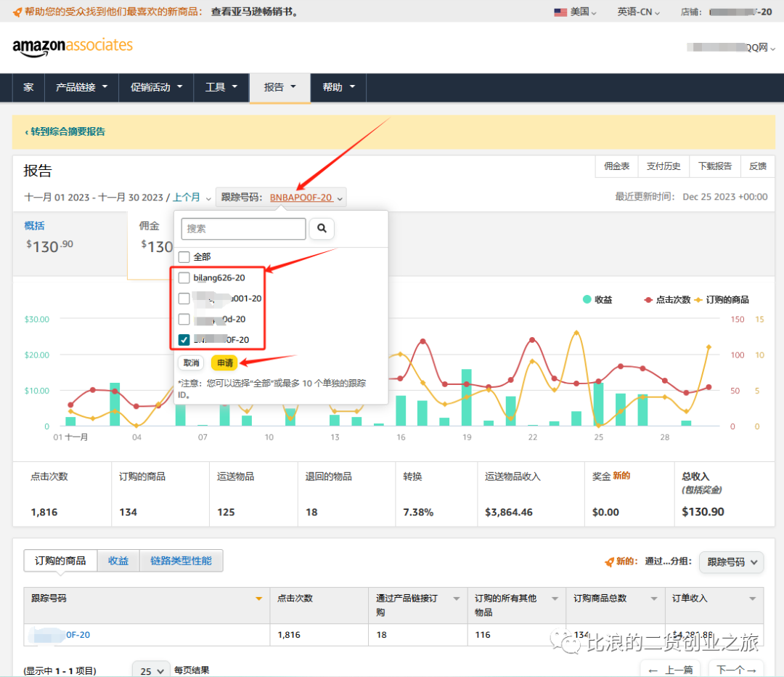Focus the 搜索 tracking ID search field
The height and width of the screenshot is (677, 784).
(x=243, y=229)
